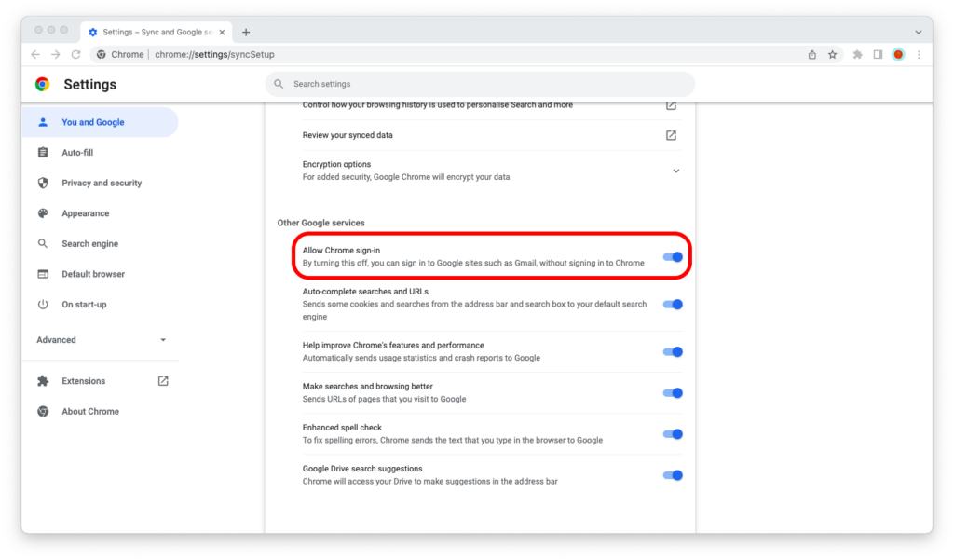Open Auto-fill settings
This screenshot has height=560, width=954.
tap(101, 153)
